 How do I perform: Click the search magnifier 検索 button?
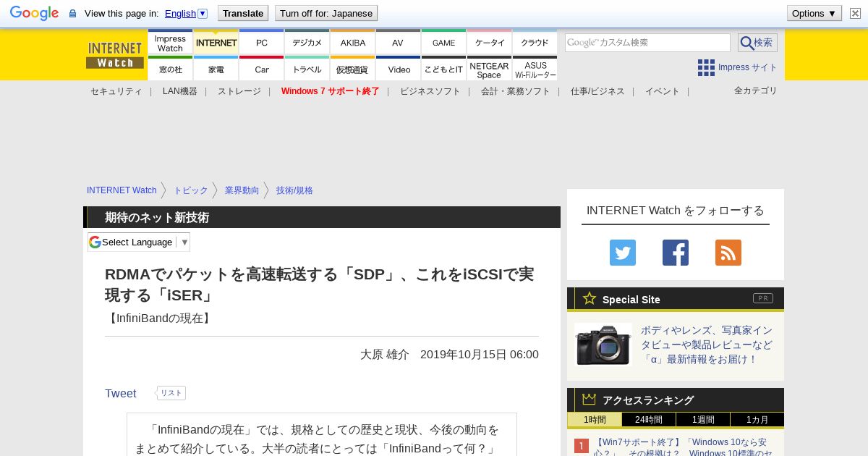[757, 43]
